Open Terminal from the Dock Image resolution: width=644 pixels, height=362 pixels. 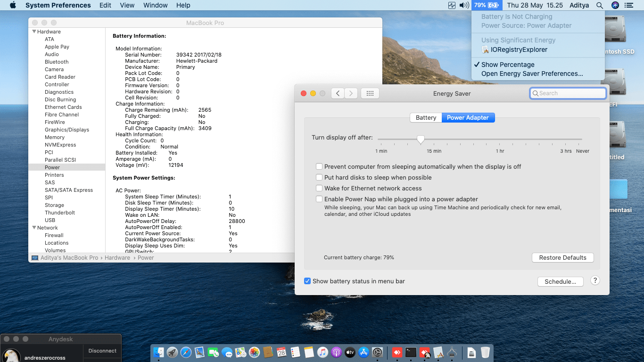411,352
